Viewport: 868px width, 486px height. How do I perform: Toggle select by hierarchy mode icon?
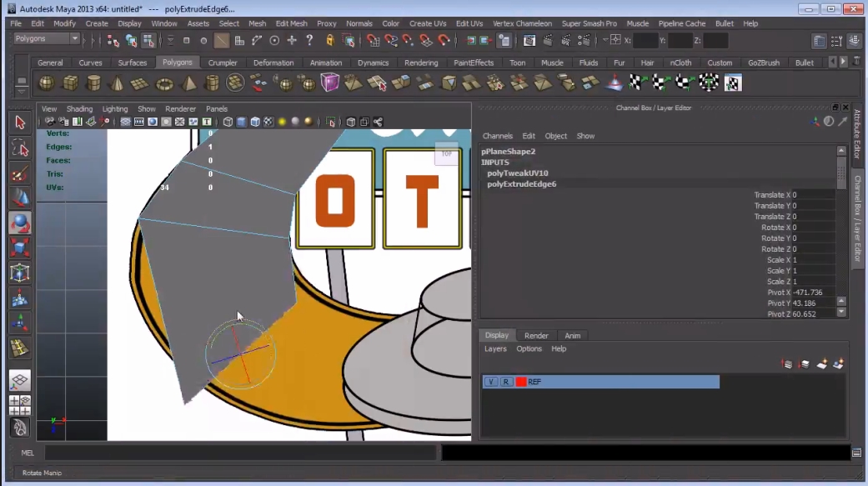point(113,40)
